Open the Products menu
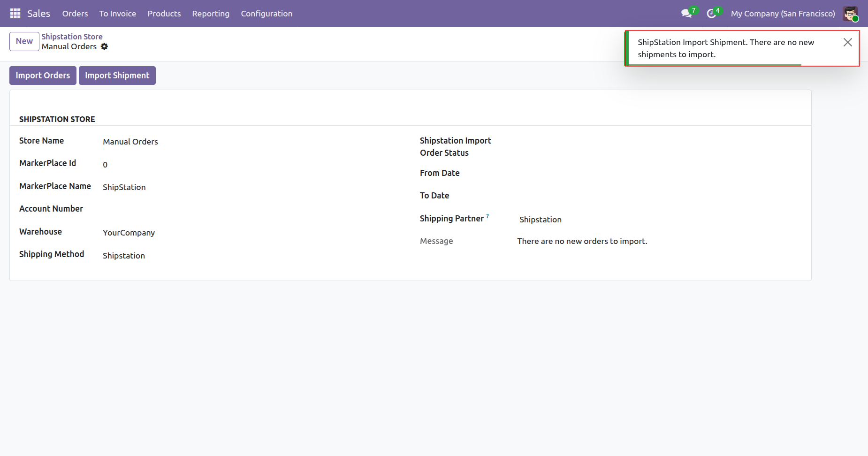This screenshot has height=456, width=868. [164, 14]
